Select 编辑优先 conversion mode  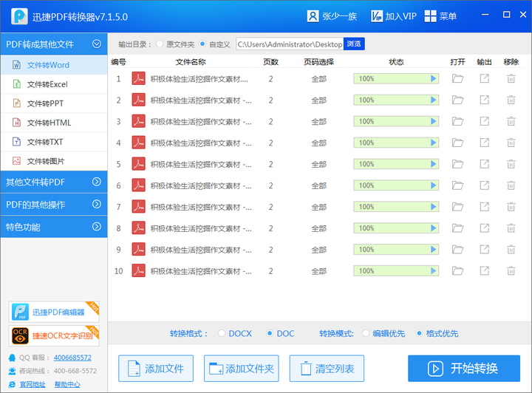366,333
